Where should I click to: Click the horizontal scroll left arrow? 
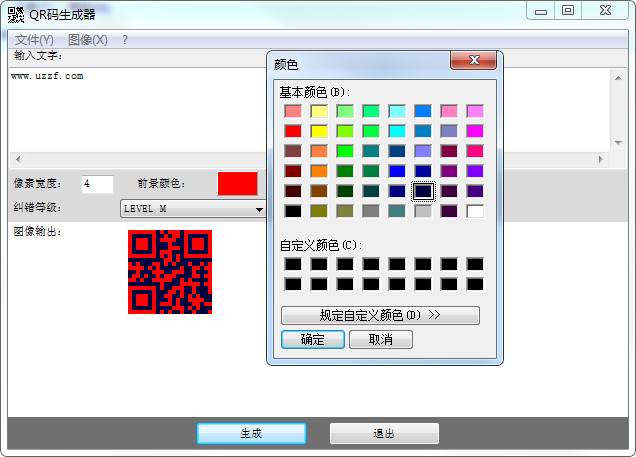pos(18,159)
